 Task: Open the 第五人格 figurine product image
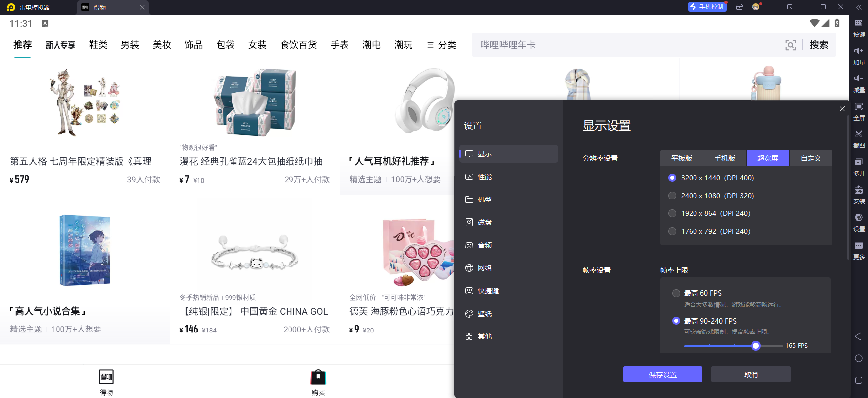click(85, 103)
